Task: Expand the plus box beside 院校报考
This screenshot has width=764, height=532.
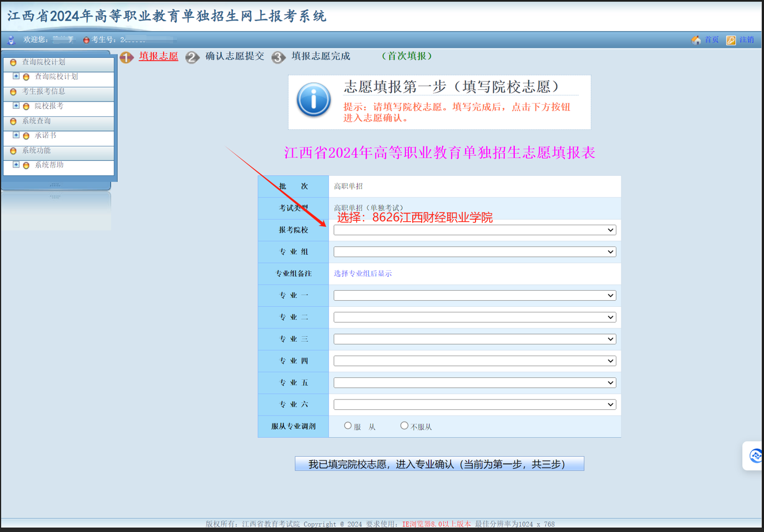Action: [x=16, y=105]
